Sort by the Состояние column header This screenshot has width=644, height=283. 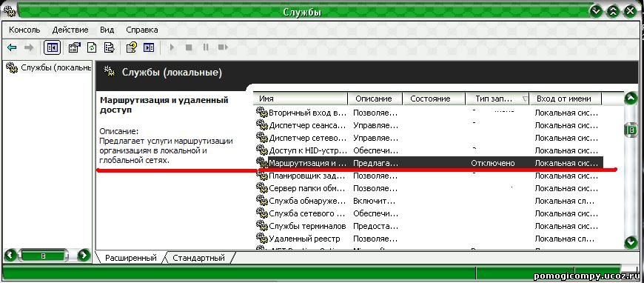434,99
